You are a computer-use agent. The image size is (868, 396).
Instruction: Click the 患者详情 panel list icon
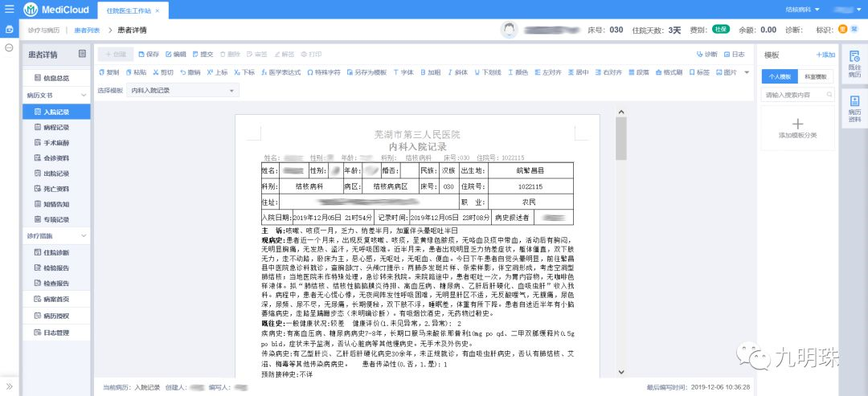pyautogui.click(x=82, y=54)
